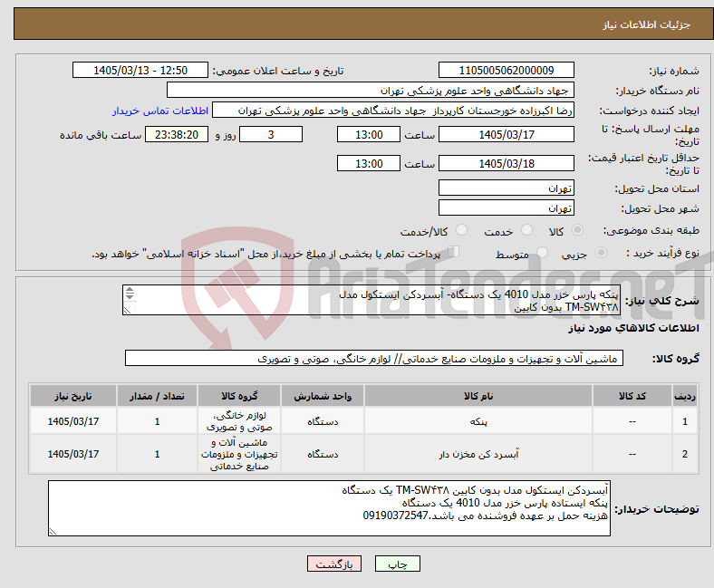Click the آبسرد کن مخزن دار item cell

(478, 454)
